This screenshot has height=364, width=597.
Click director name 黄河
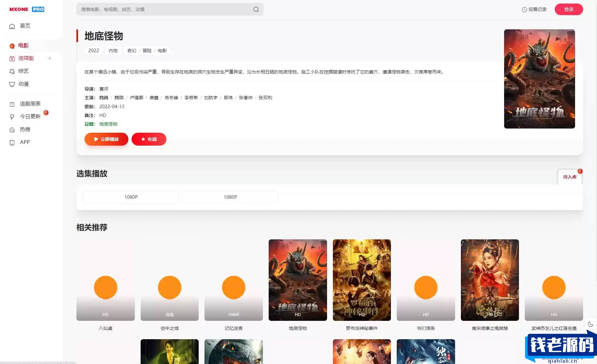coord(104,89)
